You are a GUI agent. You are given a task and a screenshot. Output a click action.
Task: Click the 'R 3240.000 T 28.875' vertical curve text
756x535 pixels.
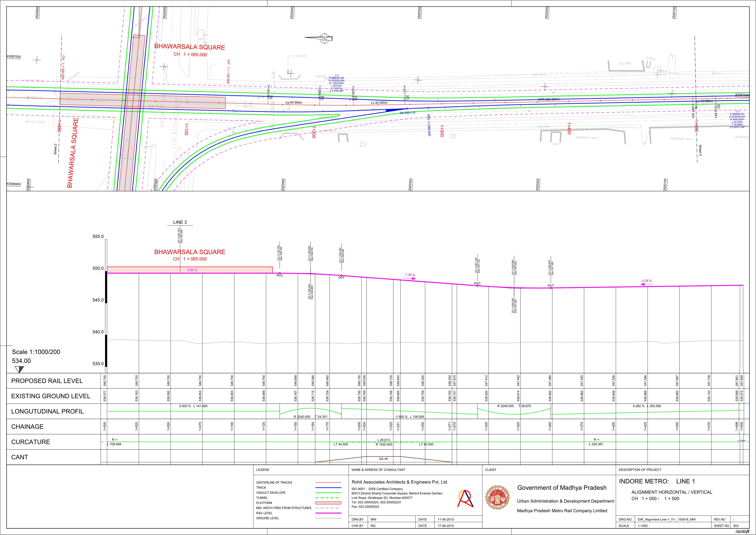click(514, 406)
